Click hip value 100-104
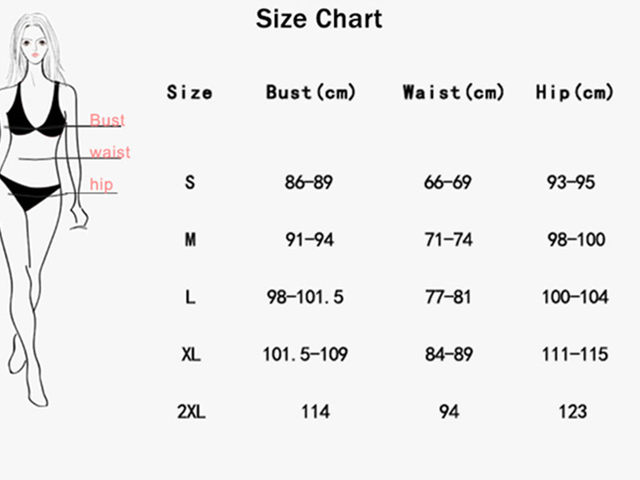Image resolution: width=640 pixels, height=480 pixels. tap(574, 297)
